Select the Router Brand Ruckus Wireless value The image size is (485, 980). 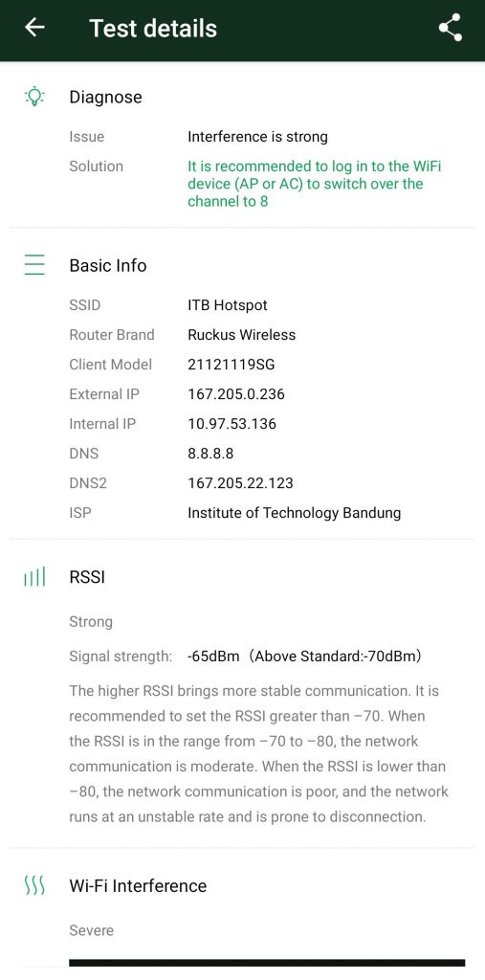tap(242, 334)
